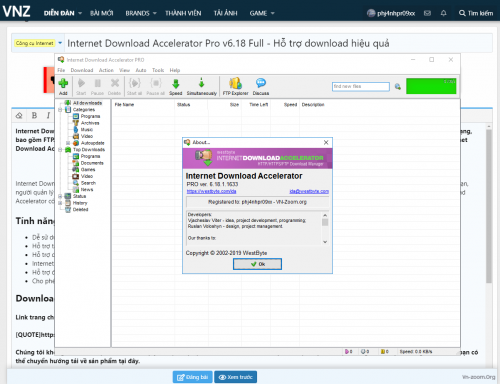
Task: Click the Add download toolbar icon
Action: (63, 86)
